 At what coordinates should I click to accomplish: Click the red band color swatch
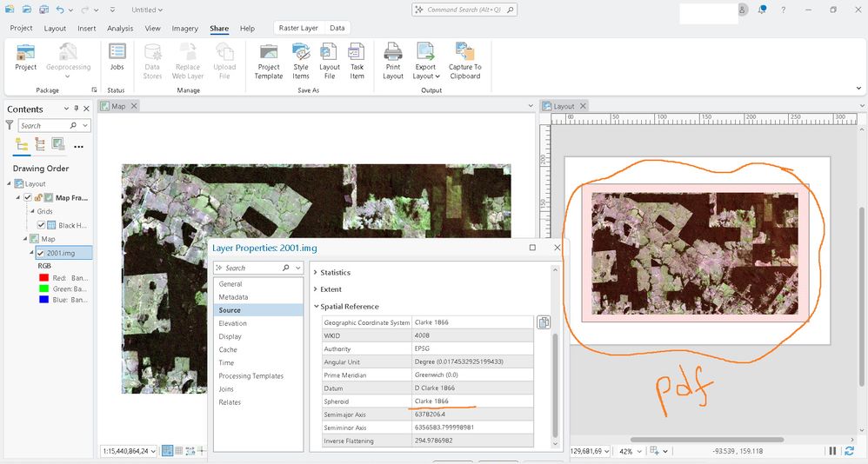(x=43, y=278)
